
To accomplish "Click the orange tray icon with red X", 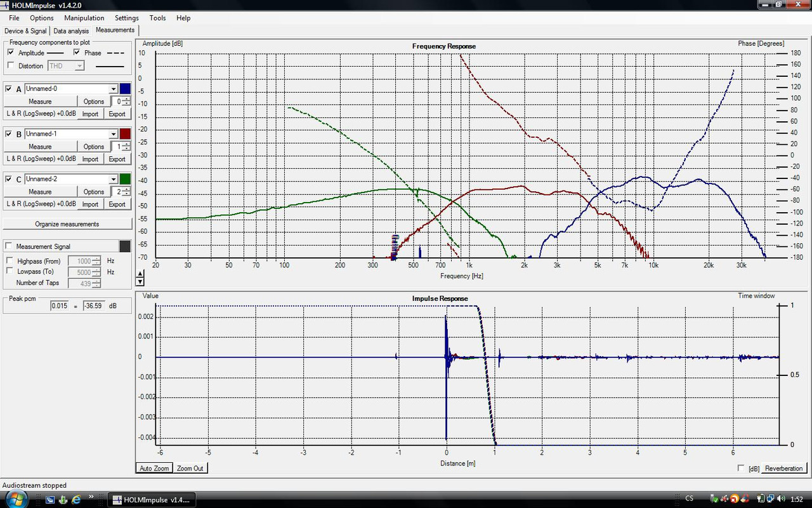I will click(733, 498).
